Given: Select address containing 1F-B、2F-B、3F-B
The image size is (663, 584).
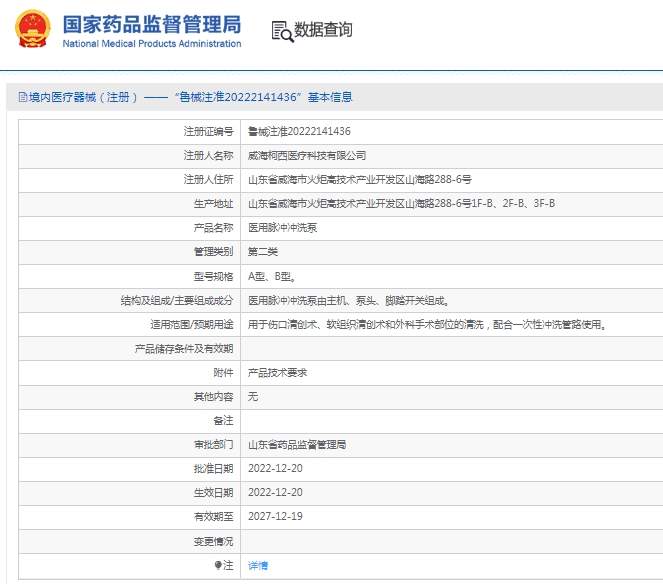Looking at the screenshot, I should tap(401, 204).
